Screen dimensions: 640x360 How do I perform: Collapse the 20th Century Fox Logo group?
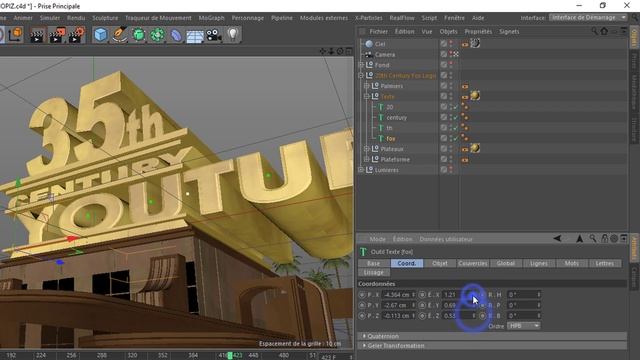point(361,75)
